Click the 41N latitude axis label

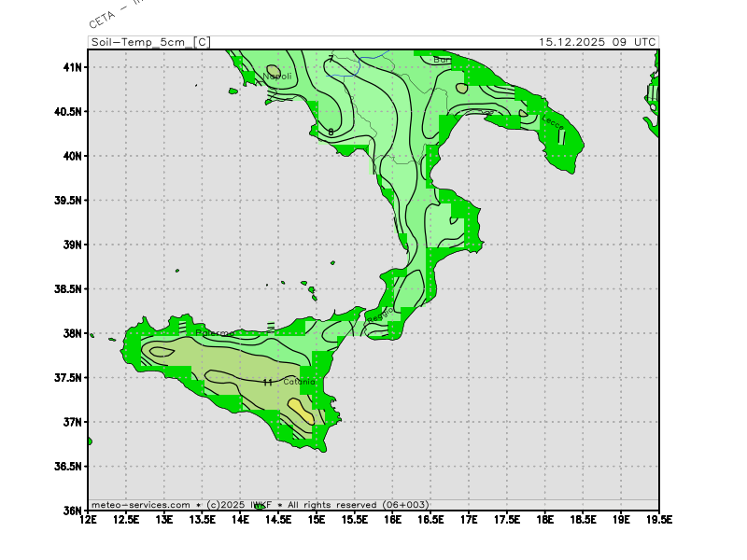tap(73, 67)
